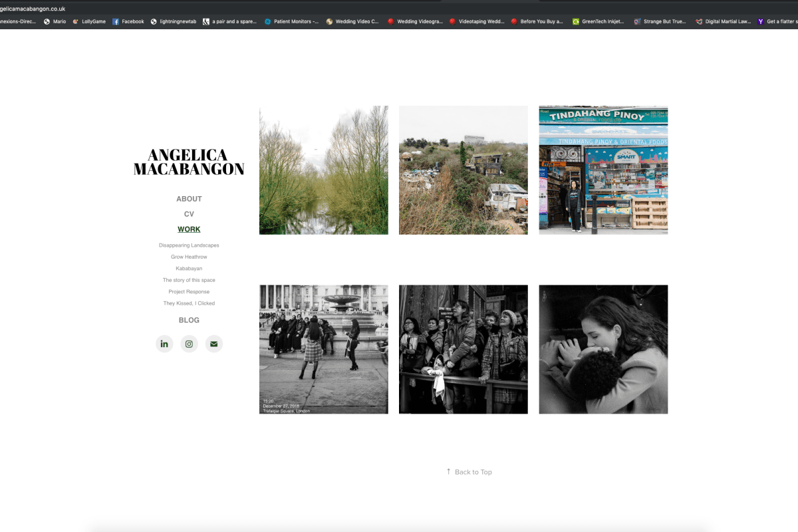Click the Back to Top link
This screenshot has width=798, height=532.
pos(469,472)
